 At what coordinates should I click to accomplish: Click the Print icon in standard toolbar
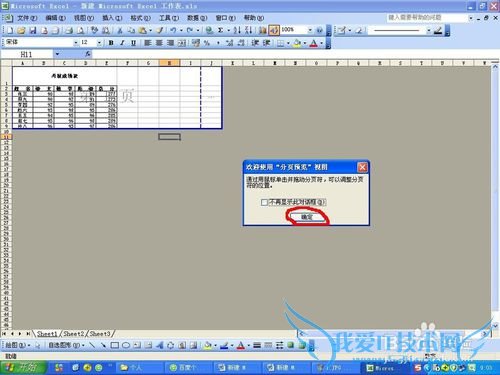coord(69,31)
